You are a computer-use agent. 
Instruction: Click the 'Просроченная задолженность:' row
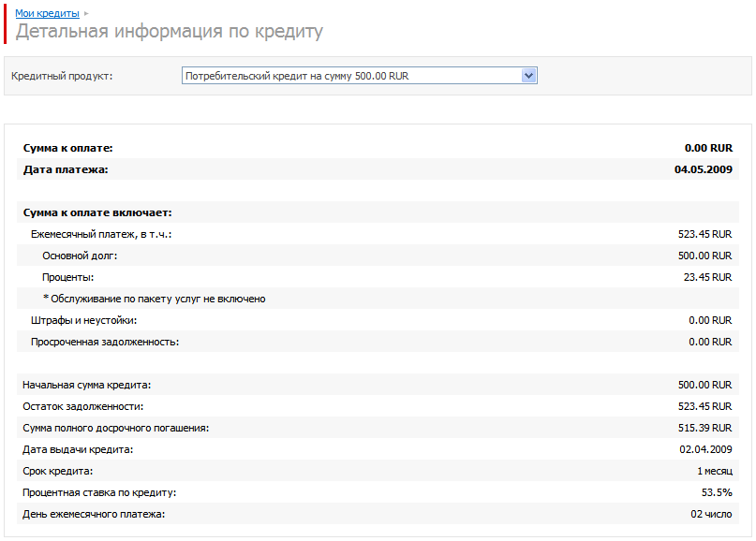pos(378,342)
